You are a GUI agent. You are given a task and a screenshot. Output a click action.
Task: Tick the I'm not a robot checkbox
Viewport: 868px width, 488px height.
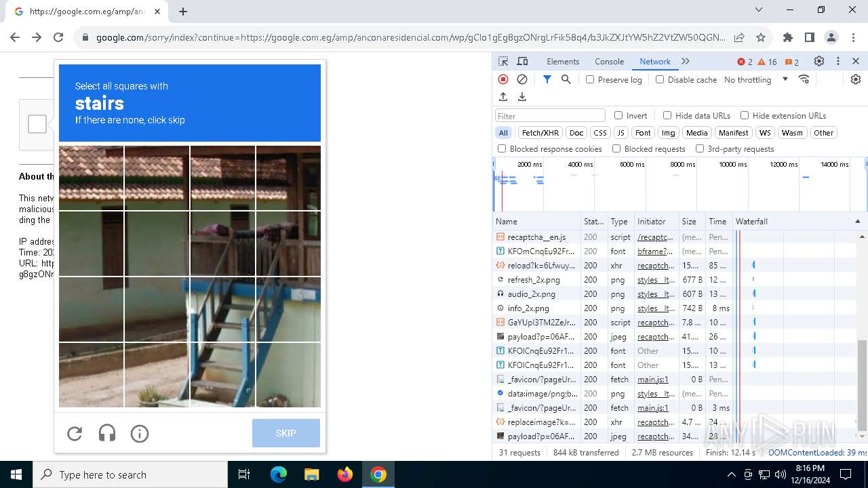[37, 124]
